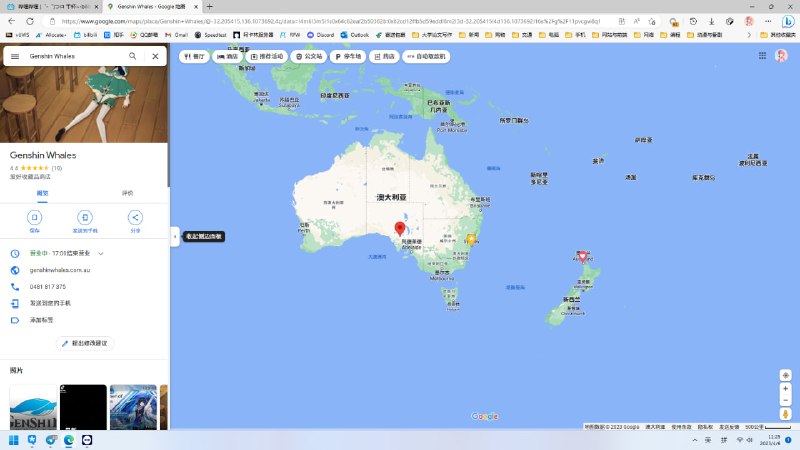This screenshot has height=450, width=800.
Task: Open the Google apps grid
Action: pos(762,56)
